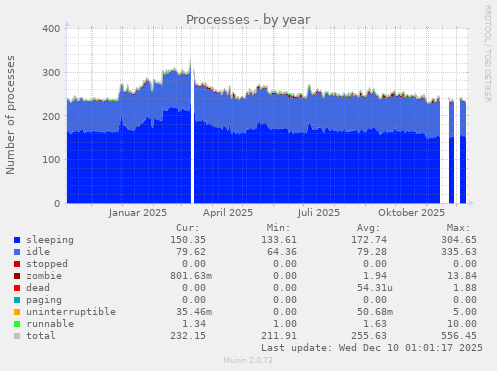Click the y-axis 100 tick label

[x=51, y=160]
